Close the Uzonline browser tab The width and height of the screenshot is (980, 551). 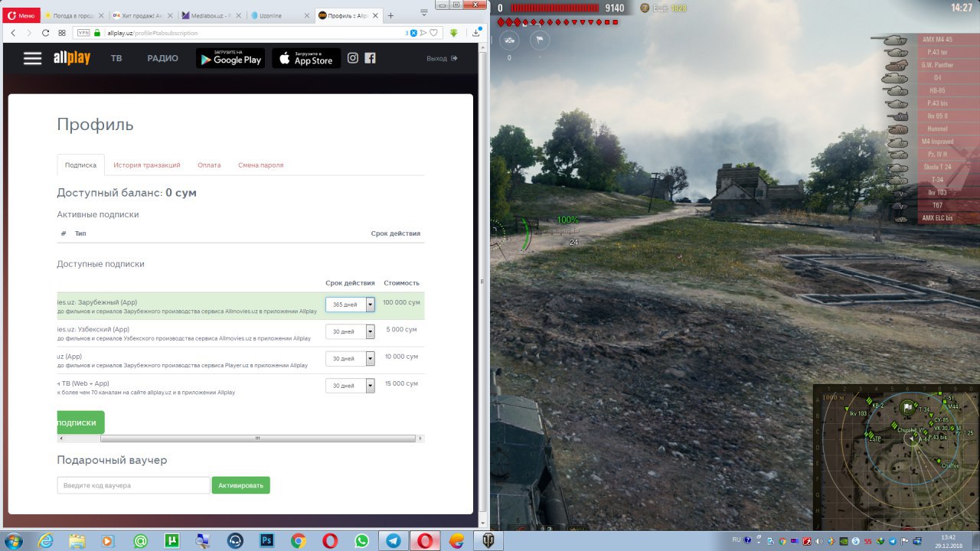pos(308,15)
